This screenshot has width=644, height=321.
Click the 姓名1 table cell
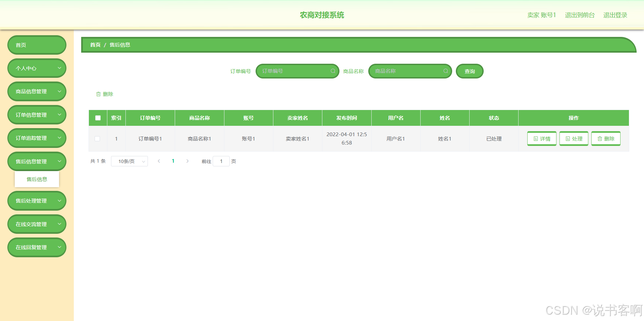tap(445, 139)
